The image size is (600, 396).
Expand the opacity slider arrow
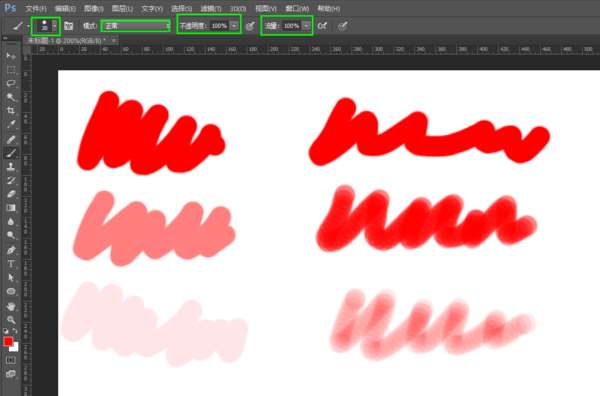(234, 26)
